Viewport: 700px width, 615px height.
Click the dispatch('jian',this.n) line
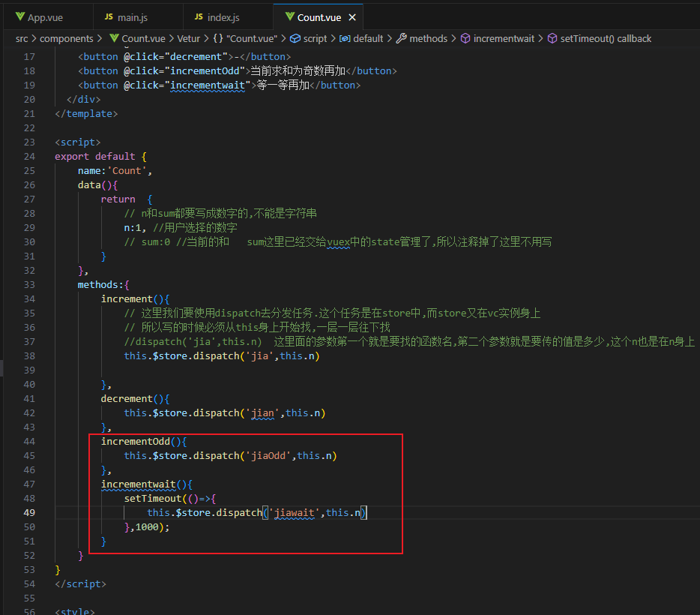[x=225, y=413]
